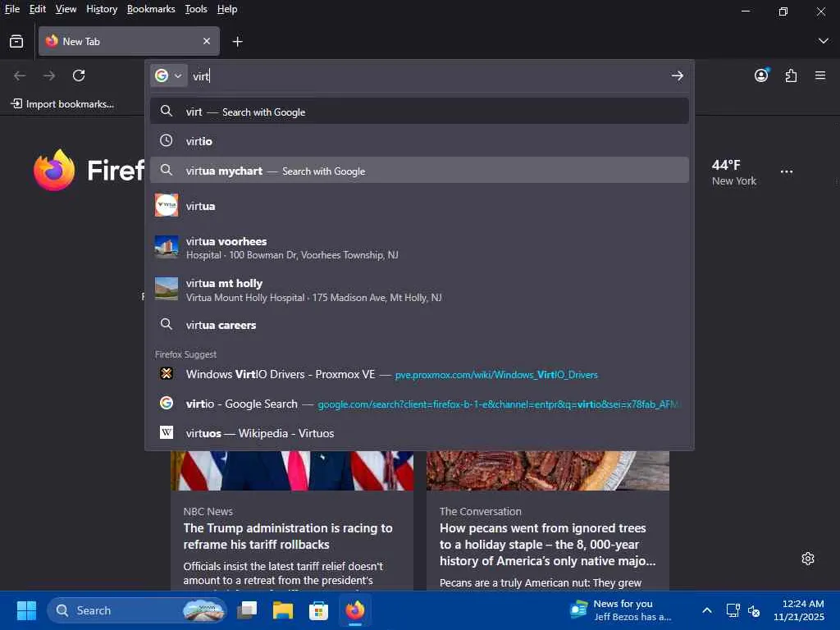Click the taskbar Search box
This screenshot has width=840, height=630.
[x=137, y=610]
